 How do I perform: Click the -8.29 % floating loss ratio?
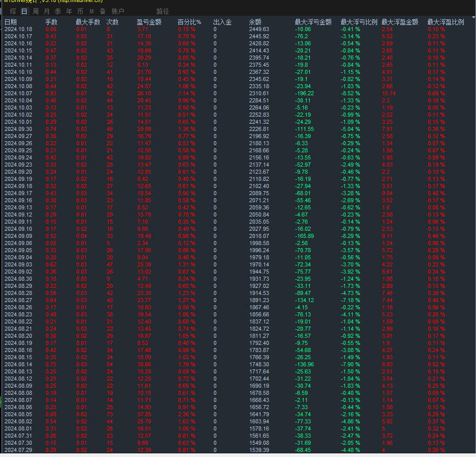tap(350, 236)
